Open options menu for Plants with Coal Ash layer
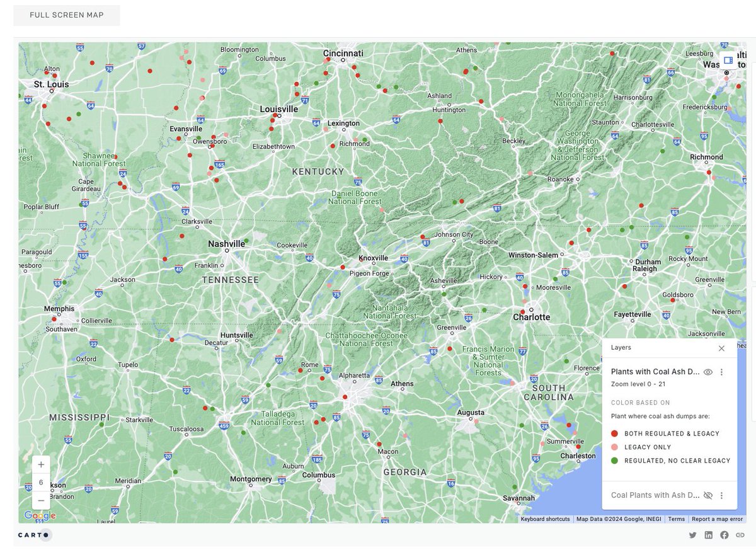 click(x=722, y=372)
